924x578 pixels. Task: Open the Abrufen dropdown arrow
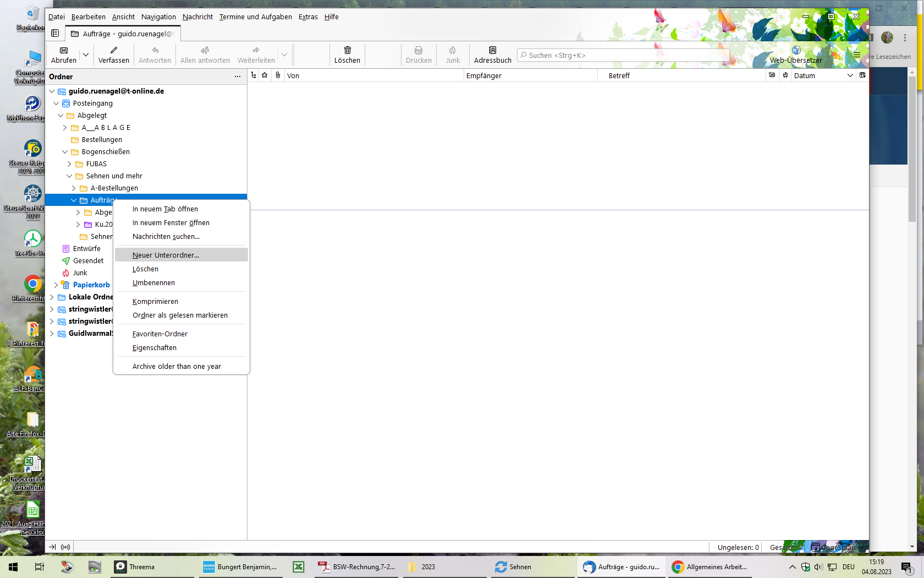click(86, 55)
